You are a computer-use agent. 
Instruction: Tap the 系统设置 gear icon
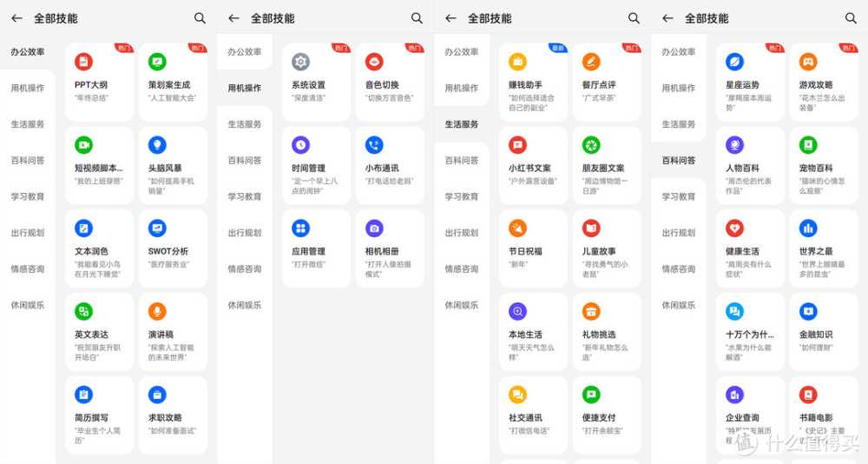point(300,62)
